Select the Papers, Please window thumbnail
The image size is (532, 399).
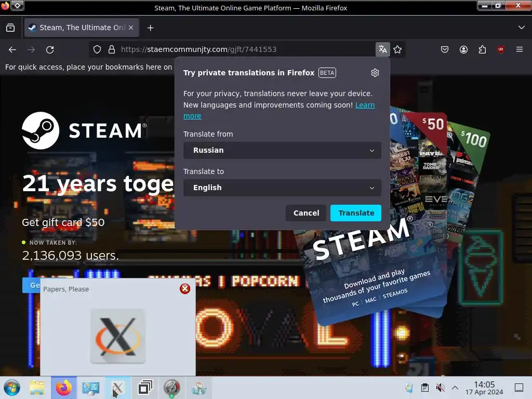[118, 336]
